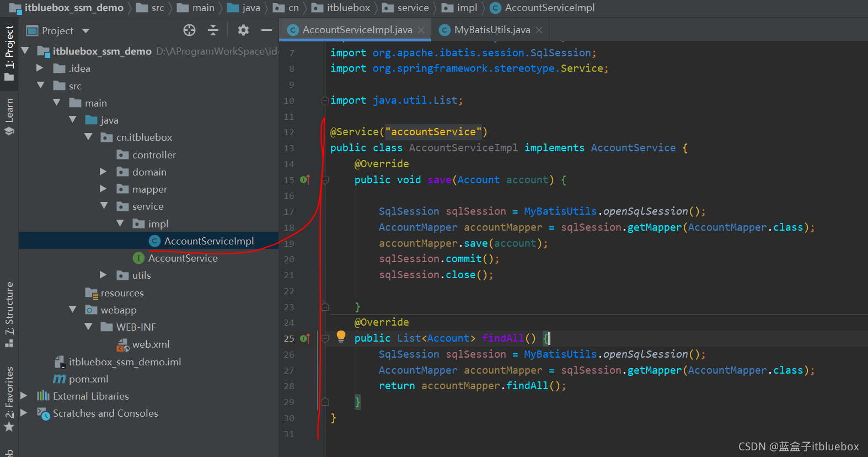Viewport: 868px width, 457px height.
Task: Close the AccountServiceImpl.java tab
Action: 421,30
